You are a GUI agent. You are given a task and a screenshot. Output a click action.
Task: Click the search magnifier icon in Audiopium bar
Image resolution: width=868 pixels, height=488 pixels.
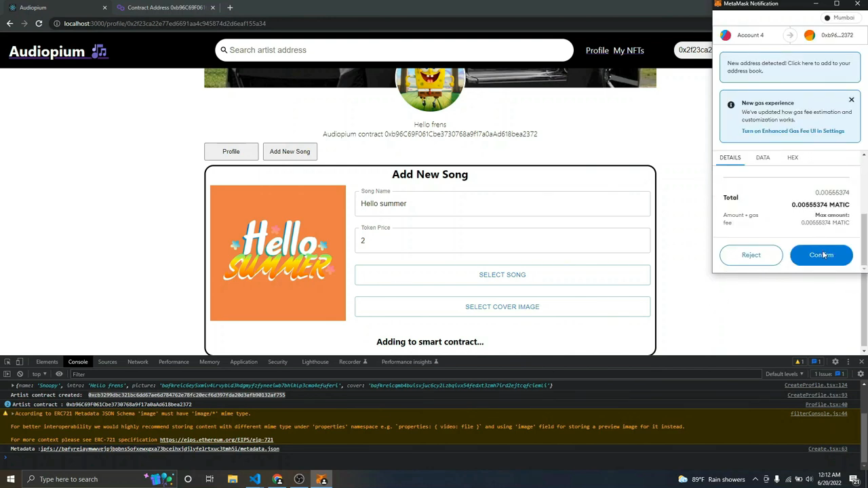coord(222,50)
